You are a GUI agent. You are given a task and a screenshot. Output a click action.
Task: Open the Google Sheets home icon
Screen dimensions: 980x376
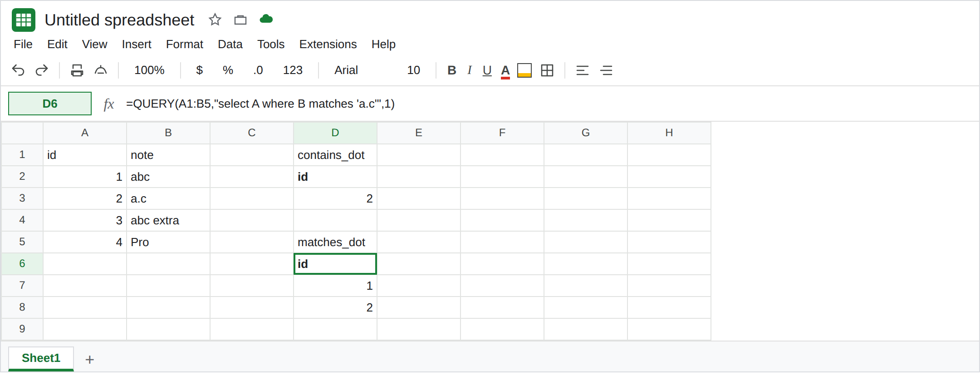click(24, 20)
